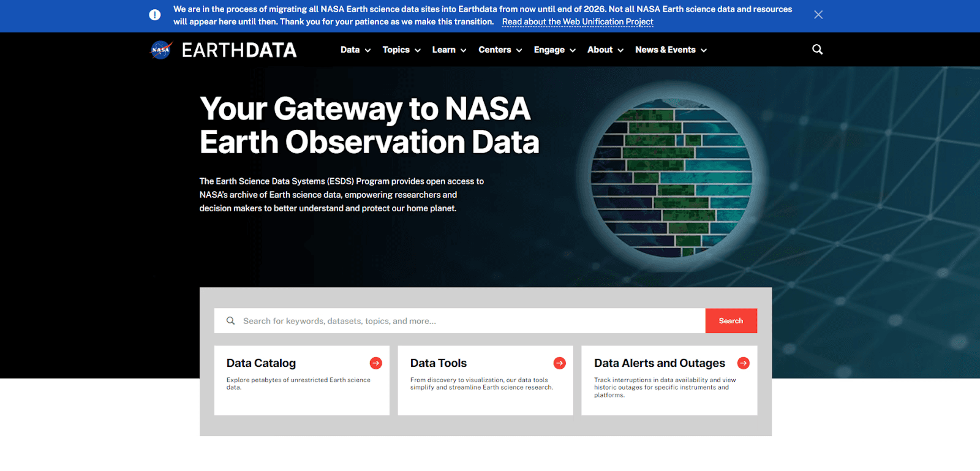Viewport: 980px width, 471px height.
Task: Open the Data Alerts and Outages heading
Action: point(660,363)
